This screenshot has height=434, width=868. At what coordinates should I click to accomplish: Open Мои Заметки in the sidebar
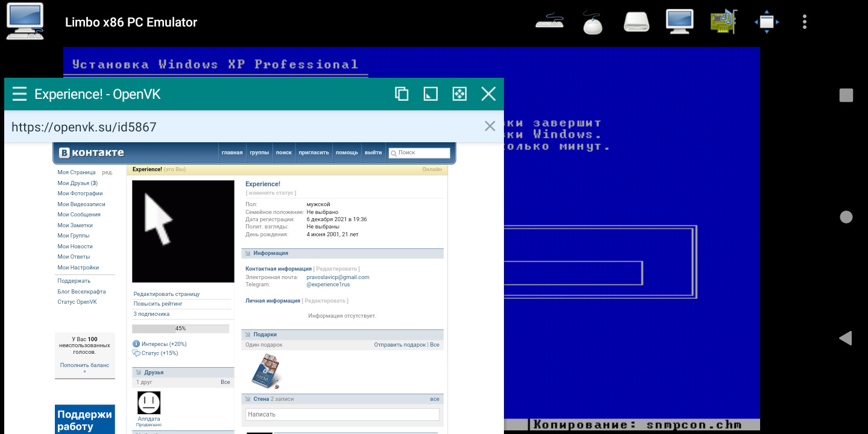tap(75, 225)
